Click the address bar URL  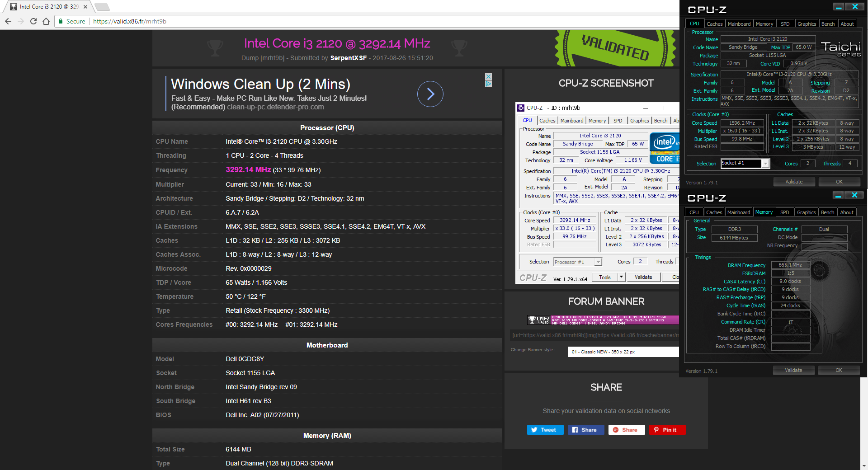pyautogui.click(x=130, y=21)
